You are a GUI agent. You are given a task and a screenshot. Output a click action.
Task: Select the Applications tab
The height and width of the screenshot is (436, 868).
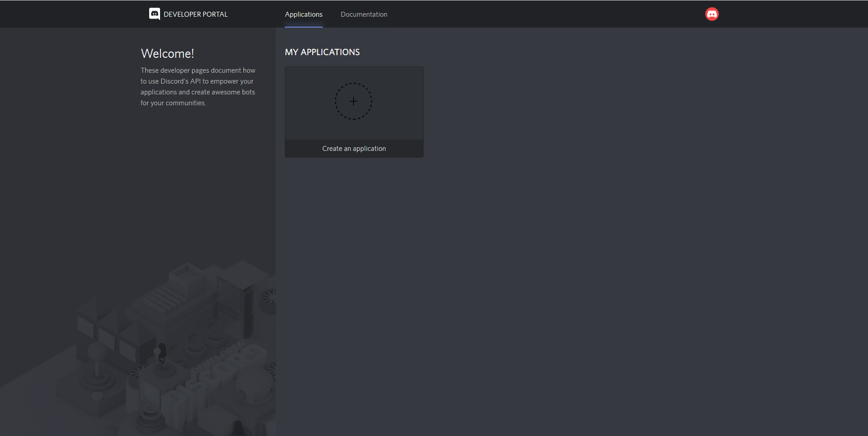coord(303,14)
